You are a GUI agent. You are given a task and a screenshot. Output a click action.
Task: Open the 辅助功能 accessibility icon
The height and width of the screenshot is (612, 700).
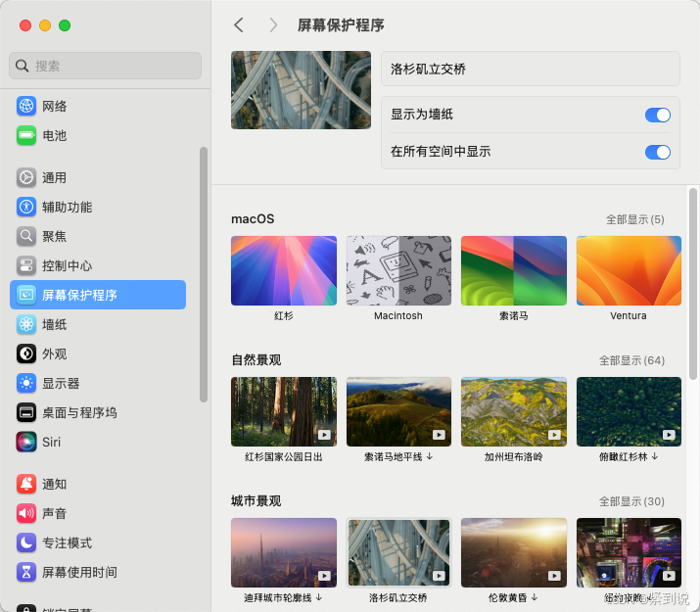(26, 208)
